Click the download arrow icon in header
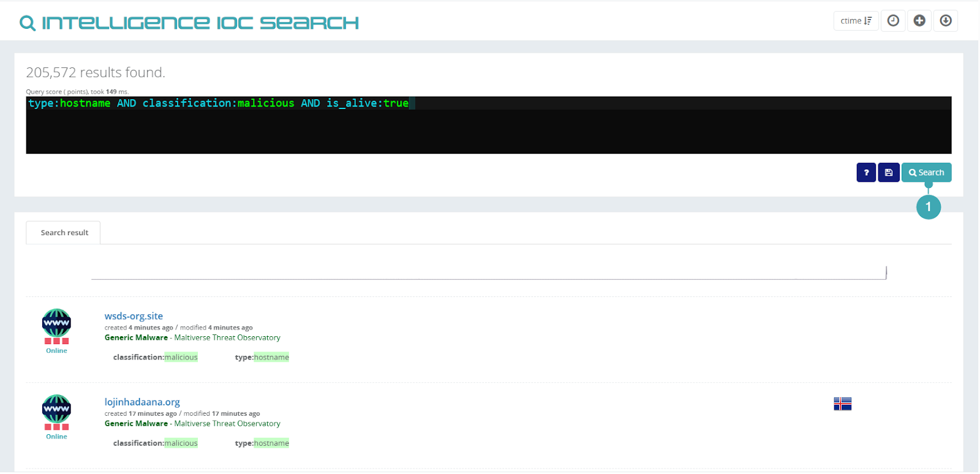This screenshot has height=474, width=980. [x=946, y=21]
